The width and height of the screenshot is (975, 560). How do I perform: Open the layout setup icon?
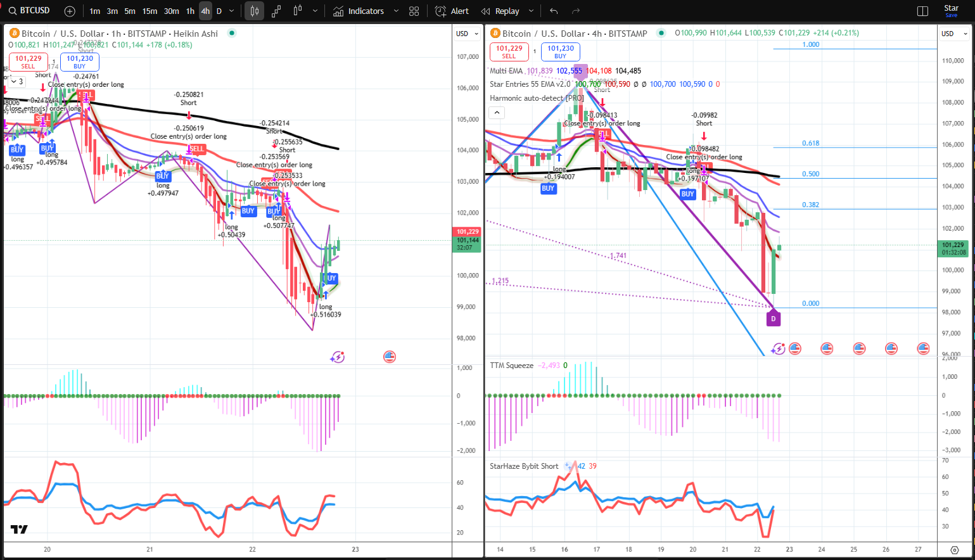click(x=922, y=11)
